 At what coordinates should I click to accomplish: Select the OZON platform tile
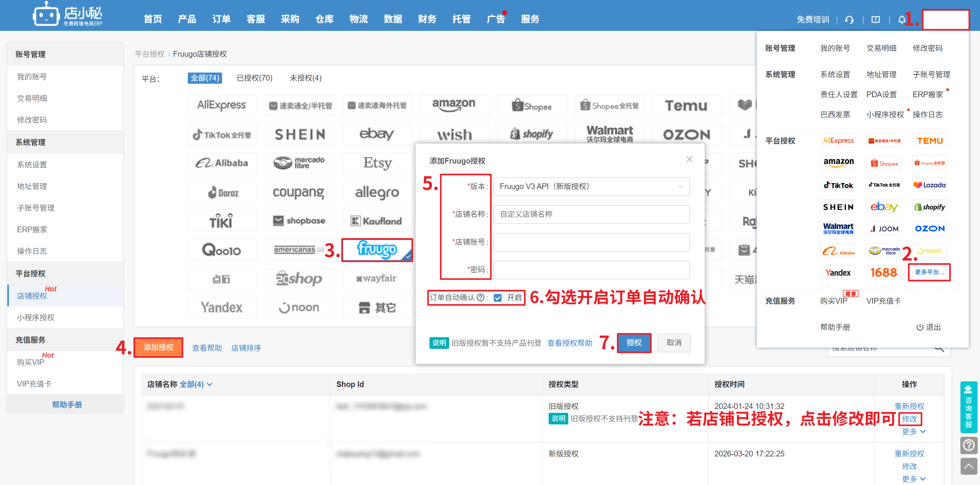pos(687,134)
